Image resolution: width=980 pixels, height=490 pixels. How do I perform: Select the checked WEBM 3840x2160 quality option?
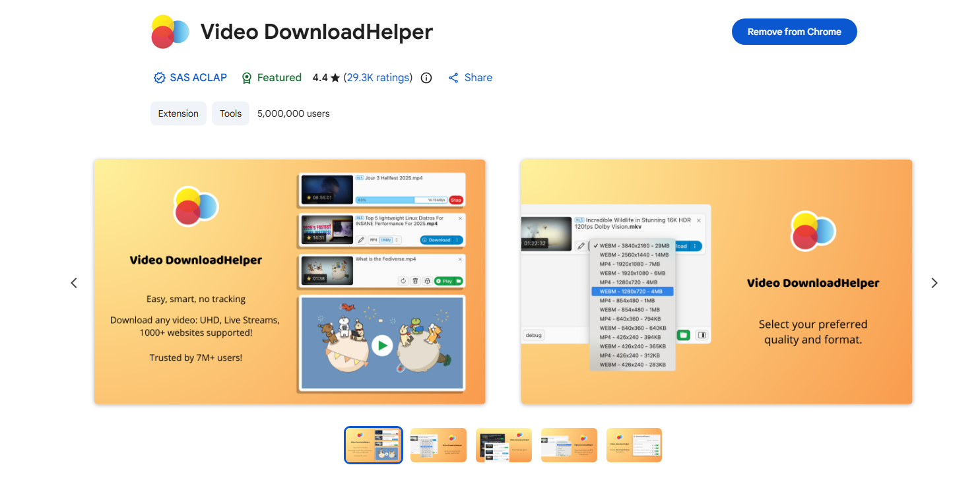tap(632, 245)
